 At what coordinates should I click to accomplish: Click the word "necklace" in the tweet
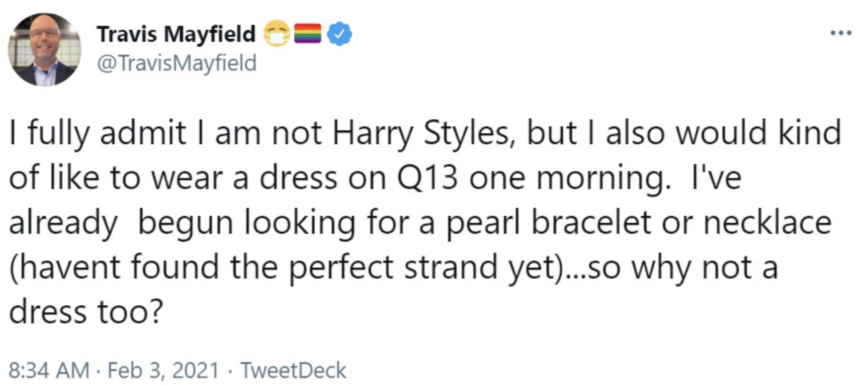(767, 222)
